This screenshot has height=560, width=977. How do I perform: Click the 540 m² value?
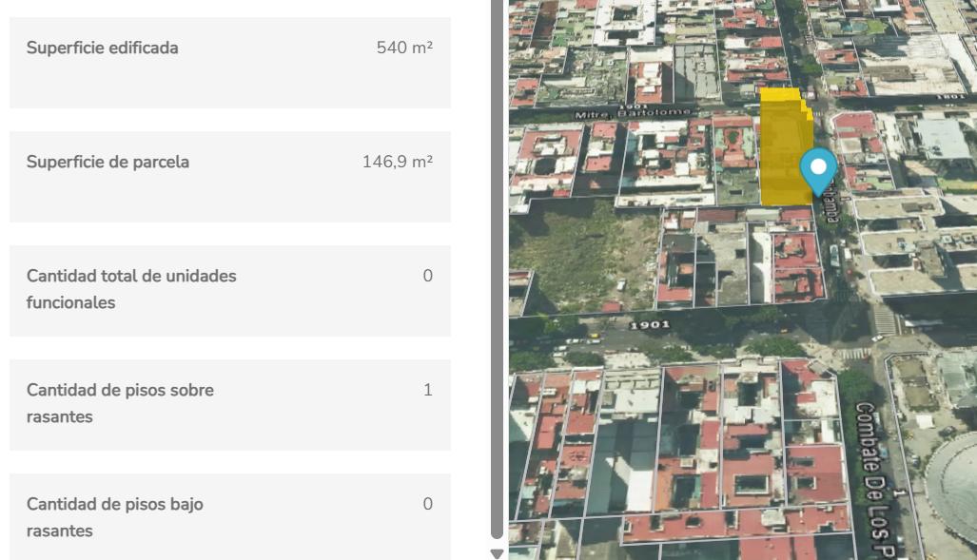pos(404,48)
